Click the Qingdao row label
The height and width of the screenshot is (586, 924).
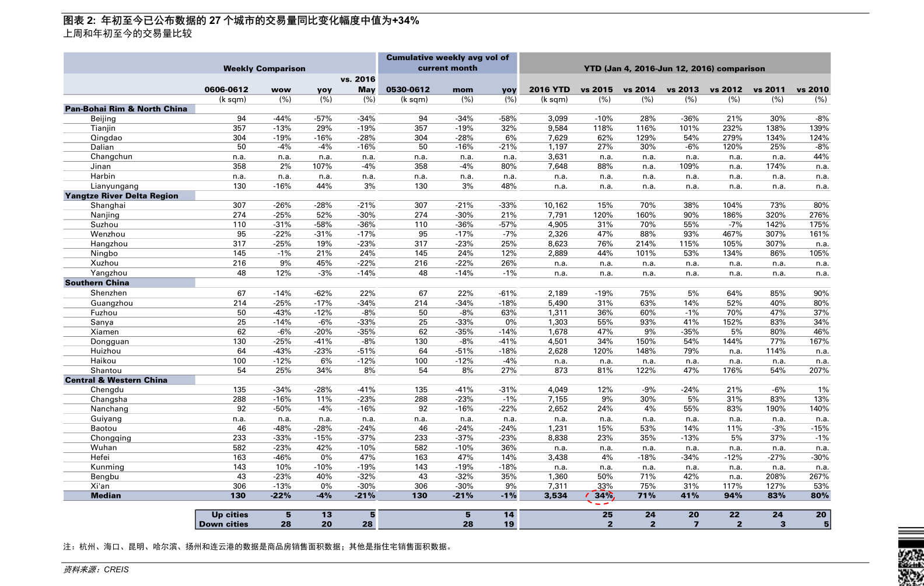pos(106,138)
